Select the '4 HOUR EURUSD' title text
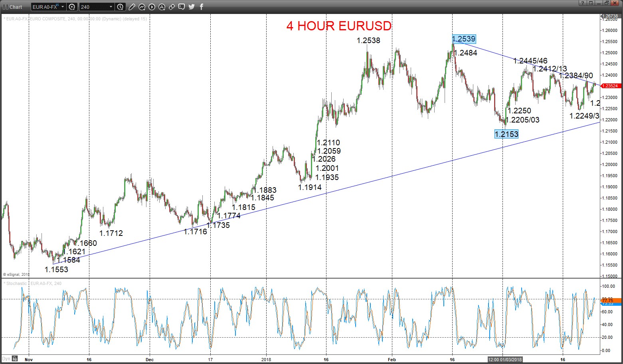 click(x=339, y=26)
